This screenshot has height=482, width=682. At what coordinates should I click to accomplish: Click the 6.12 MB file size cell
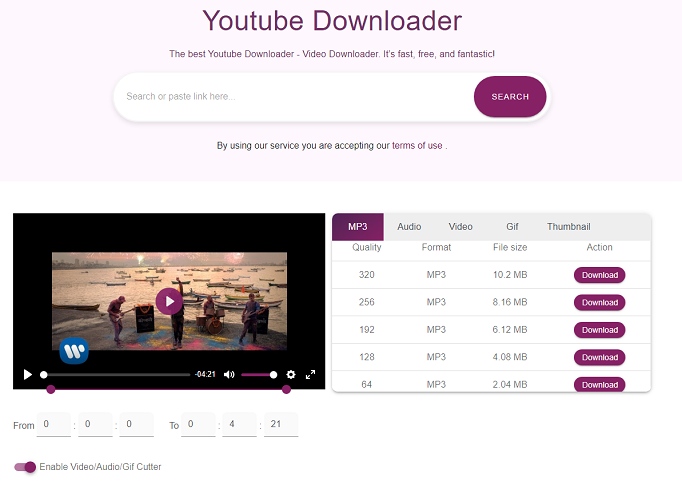(x=510, y=330)
